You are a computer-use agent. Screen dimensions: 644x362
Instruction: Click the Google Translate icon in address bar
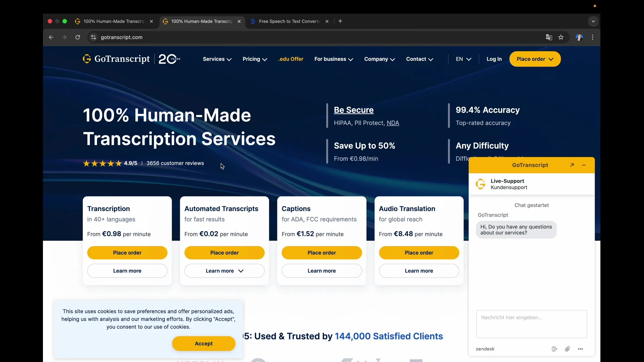[549, 38]
